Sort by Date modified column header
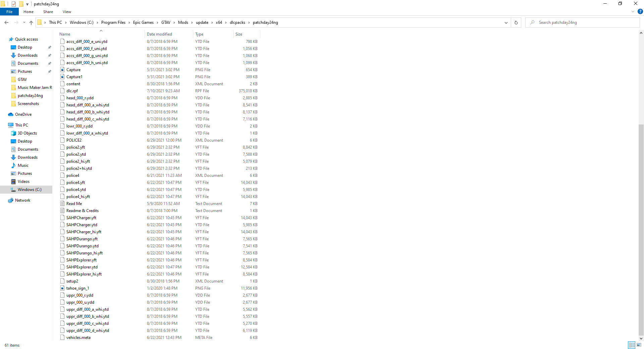 [x=169, y=34]
